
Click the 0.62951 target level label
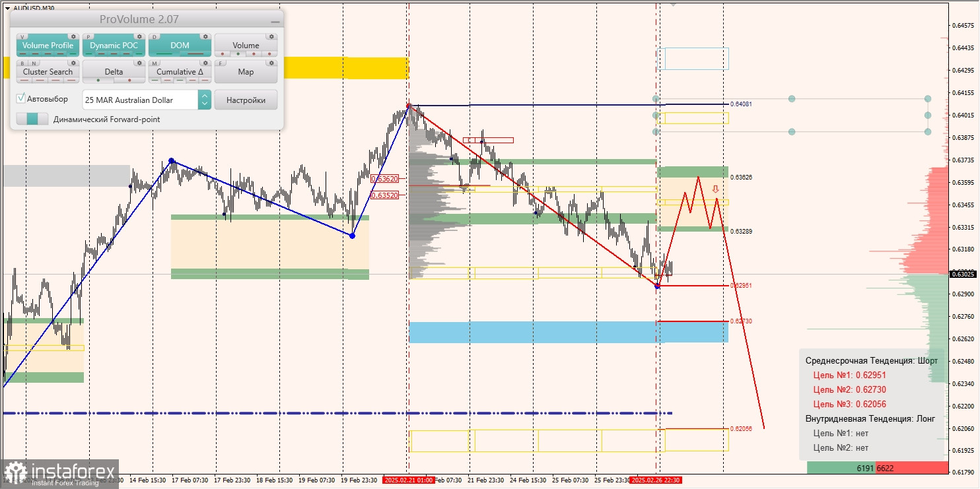[741, 286]
